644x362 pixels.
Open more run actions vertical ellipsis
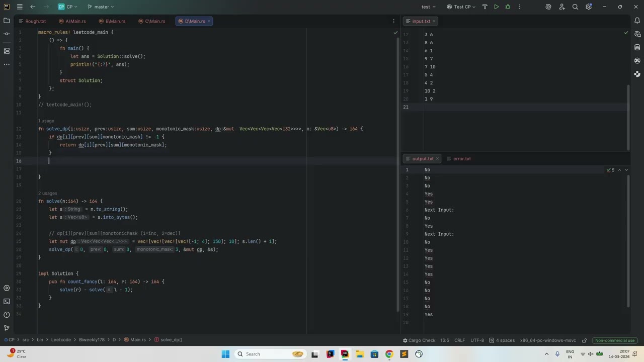[x=519, y=7]
